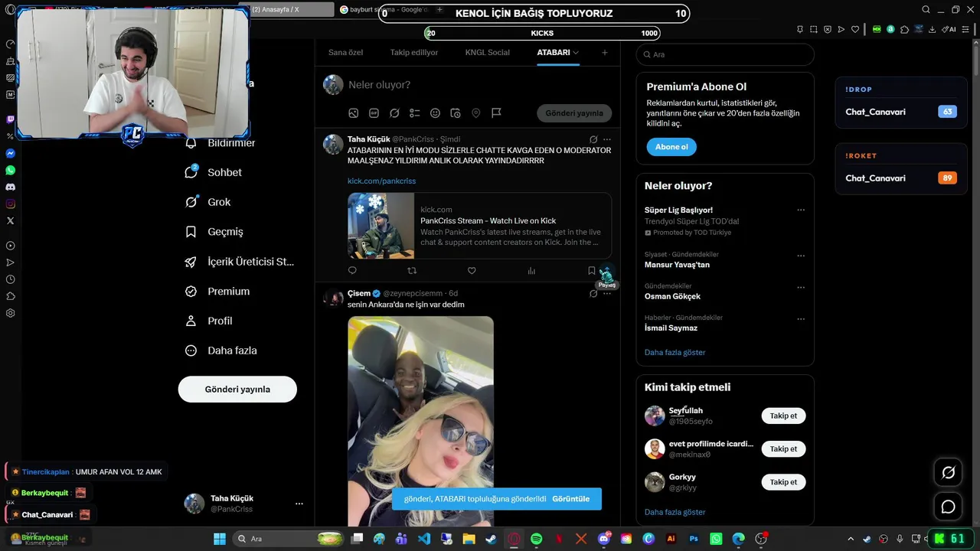Show hidden system tray icons
Screen dimensions: 980x551
tap(850, 539)
